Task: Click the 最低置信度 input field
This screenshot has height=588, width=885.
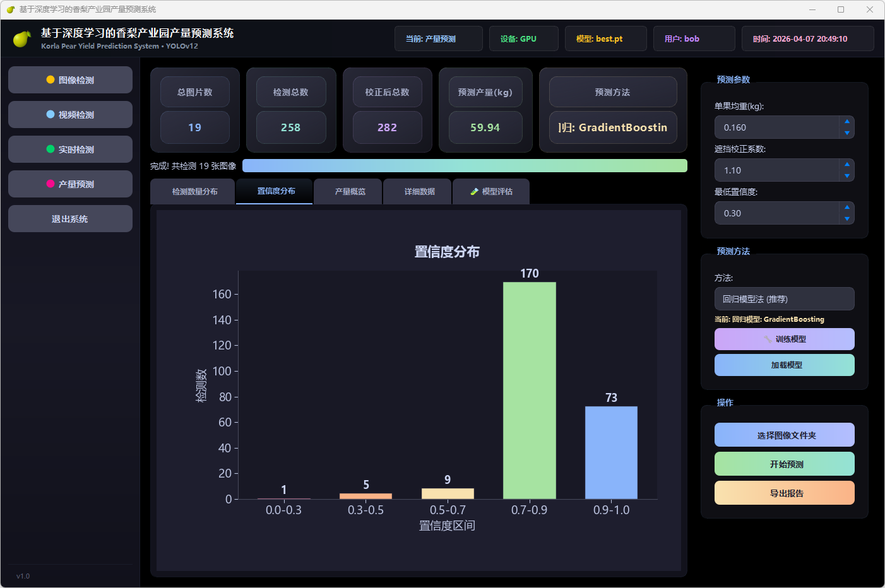Action: [776, 213]
